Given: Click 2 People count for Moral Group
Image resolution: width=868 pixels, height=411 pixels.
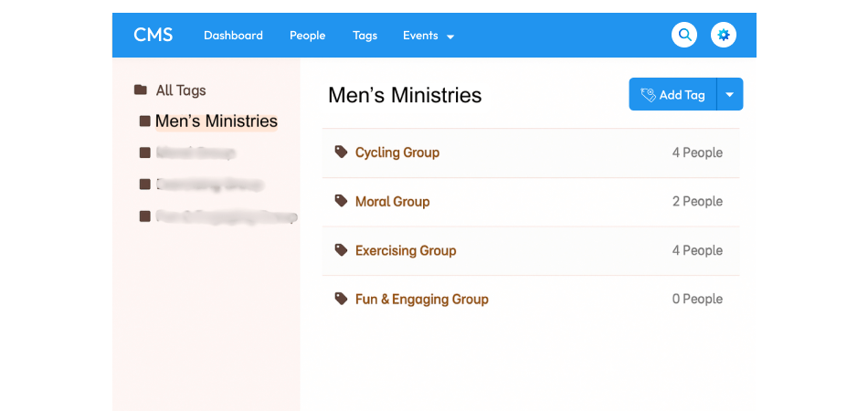Looking at the screenshot, I should point(697,201).
